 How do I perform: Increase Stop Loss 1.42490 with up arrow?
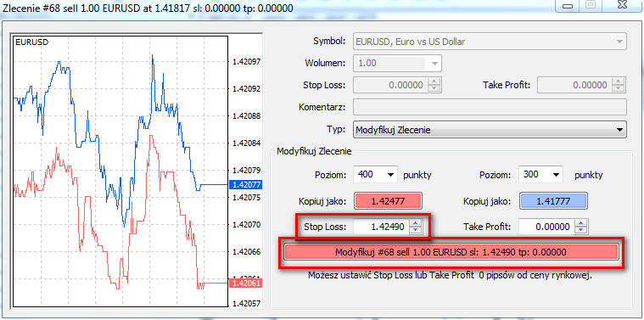(x=416, y=223)
